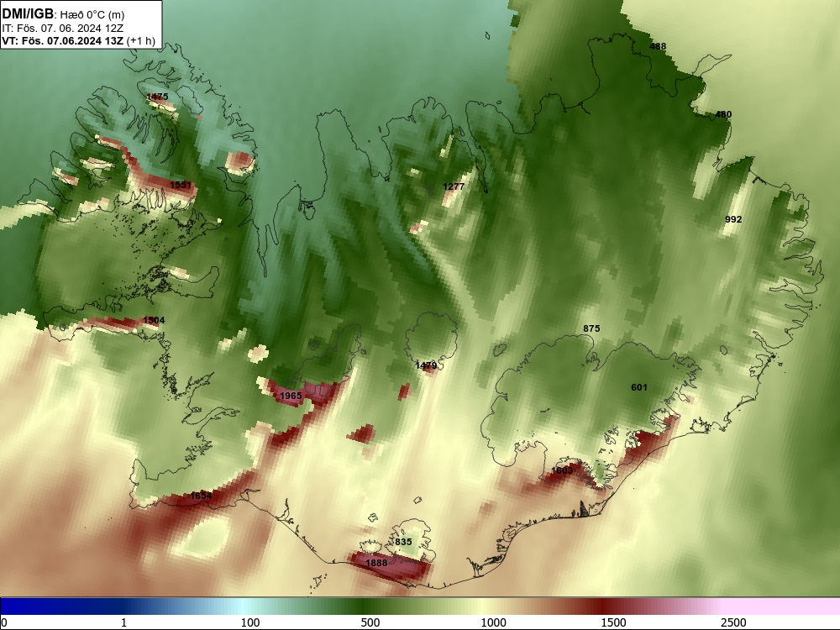Click the legend label 1500
This screenshot has height=630, width=840.
(613, 622)
